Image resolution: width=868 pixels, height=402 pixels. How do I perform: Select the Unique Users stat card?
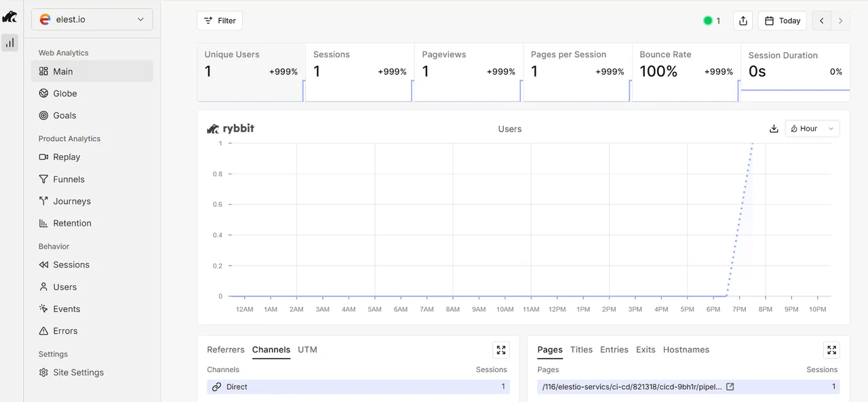(x=251, y=73)
